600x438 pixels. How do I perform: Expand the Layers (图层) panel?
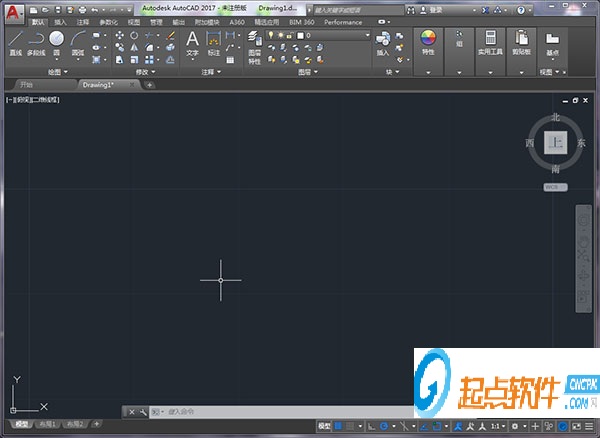click(308, 72)
